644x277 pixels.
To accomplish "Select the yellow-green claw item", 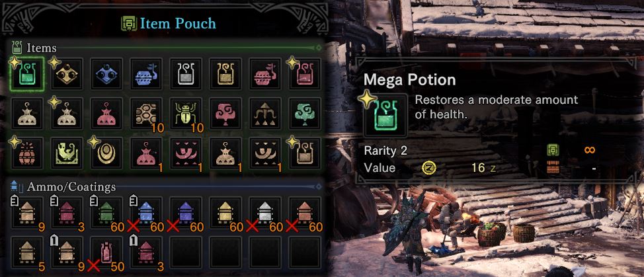I will coord(67,153).
